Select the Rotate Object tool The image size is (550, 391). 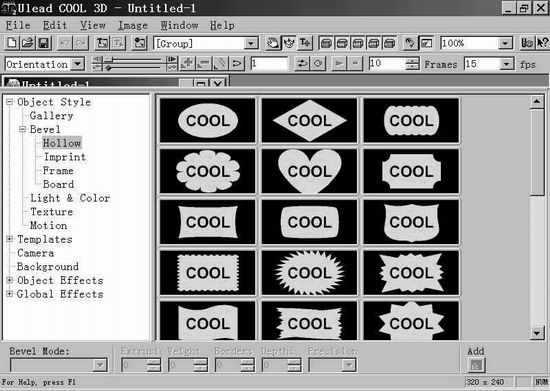click(x=289, y=43)
